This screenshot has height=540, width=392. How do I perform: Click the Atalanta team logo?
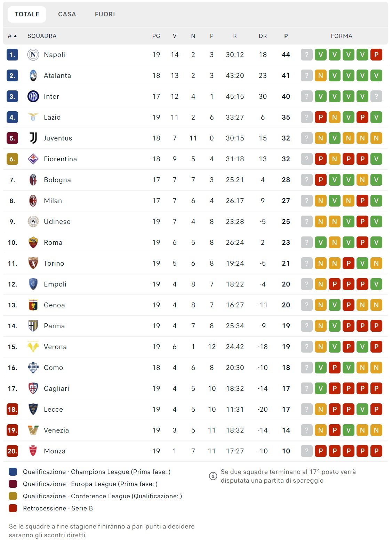(x=33, y=75)
